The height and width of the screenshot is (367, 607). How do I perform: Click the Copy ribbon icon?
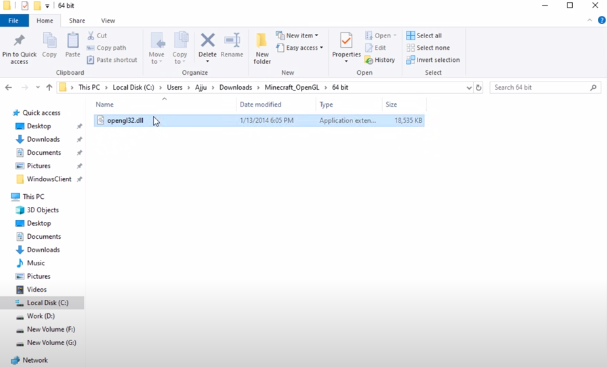tap(49, 40)
